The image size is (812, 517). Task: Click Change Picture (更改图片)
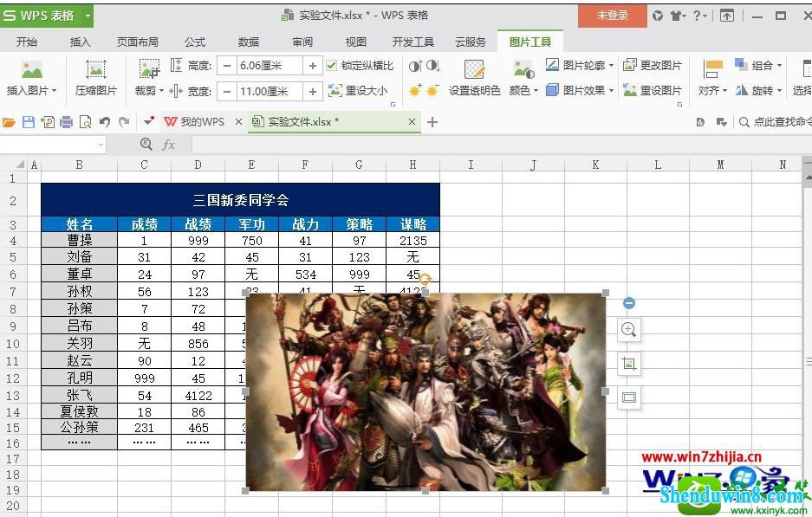click(x=653, y=65)
